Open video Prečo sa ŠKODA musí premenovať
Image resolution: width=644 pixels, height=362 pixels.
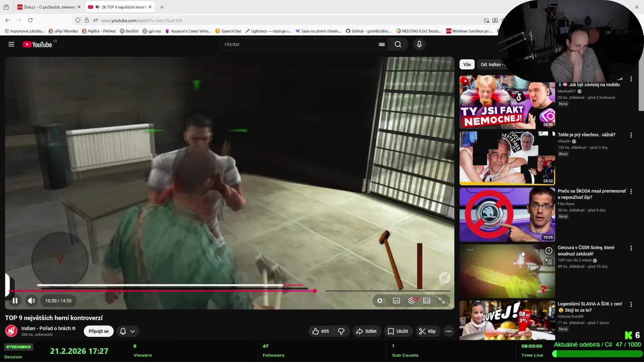click(592, 194)
